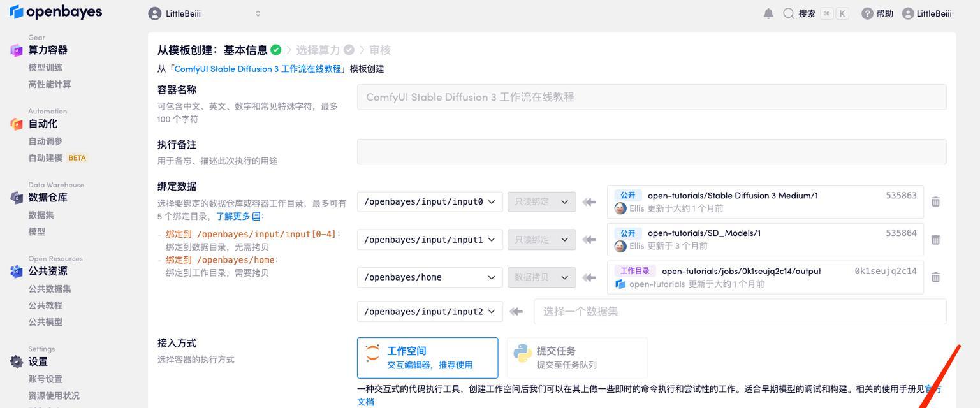Open the 算力容器 section via its icon
This screenshot has width=980, height=408.
17,50
